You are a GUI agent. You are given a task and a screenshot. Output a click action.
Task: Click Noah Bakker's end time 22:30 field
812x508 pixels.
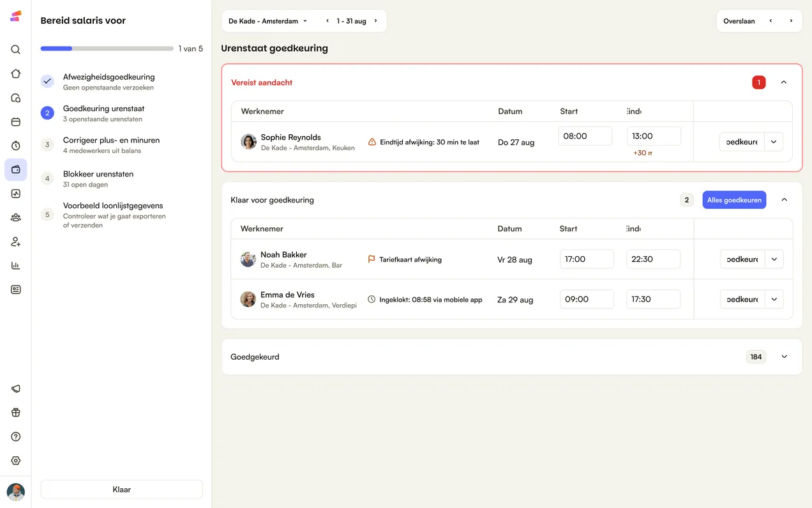(x=653, y=259)
